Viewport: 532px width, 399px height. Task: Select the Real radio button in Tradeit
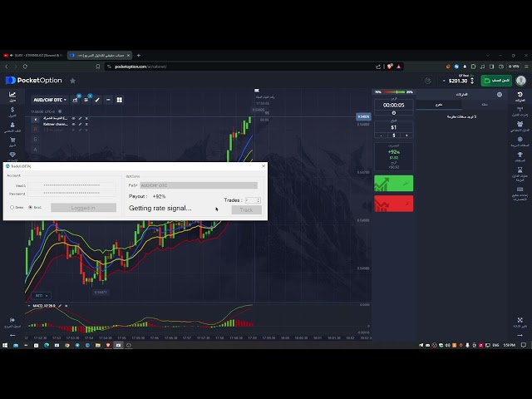(x=30, y=207)
